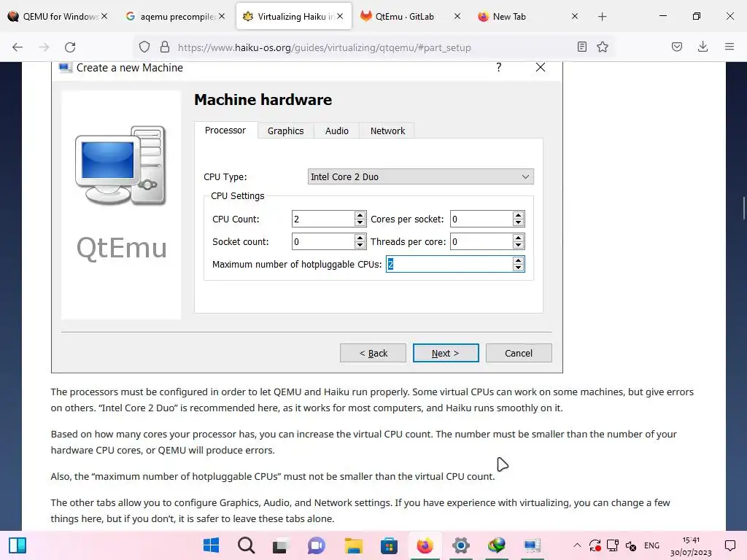747x560 pixels.
Task: Increase Socket count with up arrow
Action: (360, 238)
